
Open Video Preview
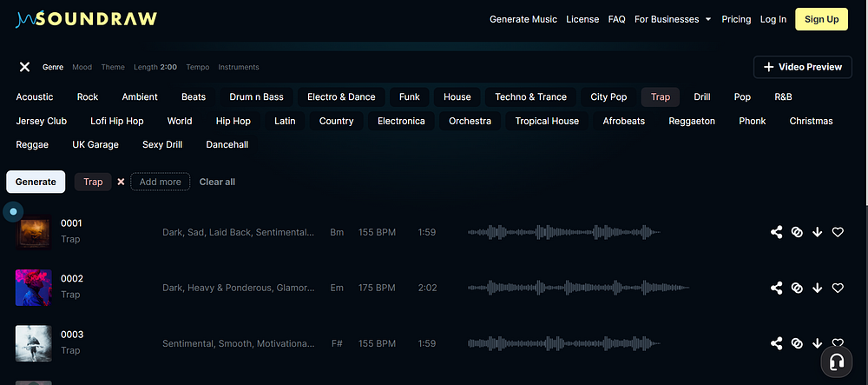coord(803,67)
